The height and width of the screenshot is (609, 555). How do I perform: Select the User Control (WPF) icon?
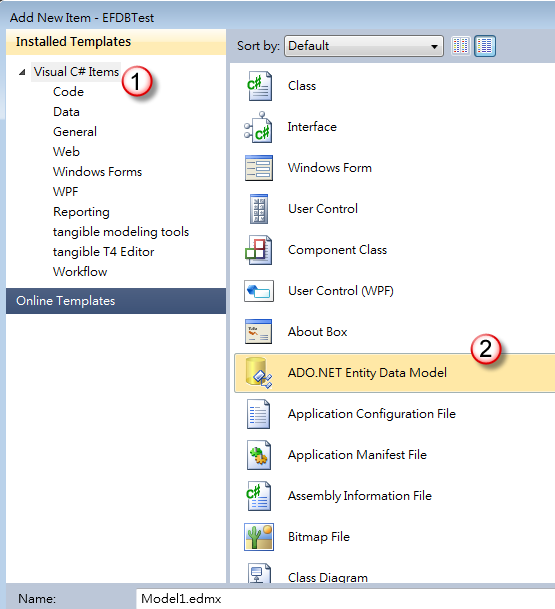259,291
